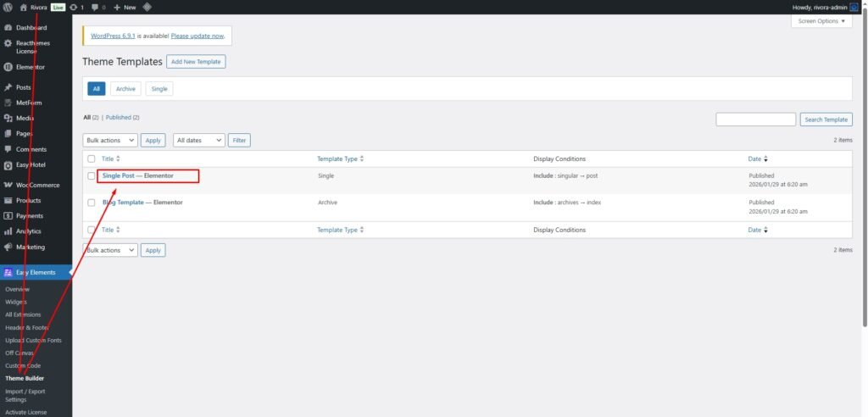
Task: Check the Single Post template checkbox
Action: point(92,176)
